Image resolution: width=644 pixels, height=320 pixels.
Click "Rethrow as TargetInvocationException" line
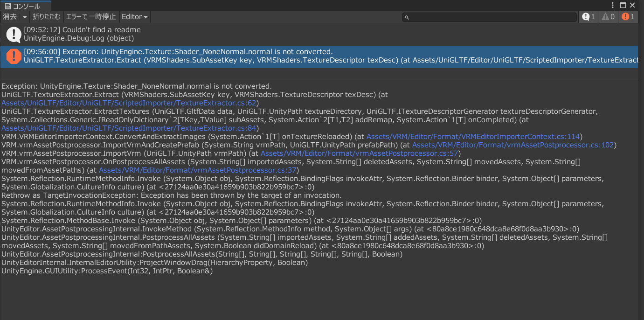[x=171, y=195]
